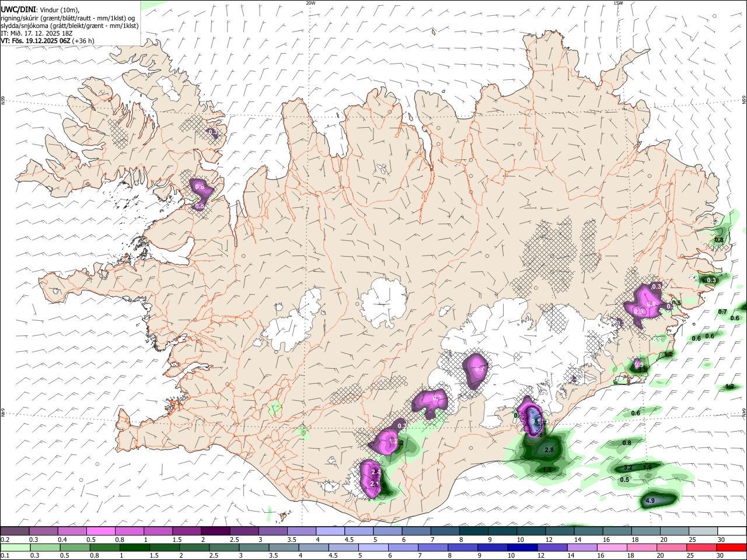This screenshot has height=560, width=747.
Task: Click the 'UWC/DINI: Vindur (10m)' title text
Action: [x=40, y=10]
